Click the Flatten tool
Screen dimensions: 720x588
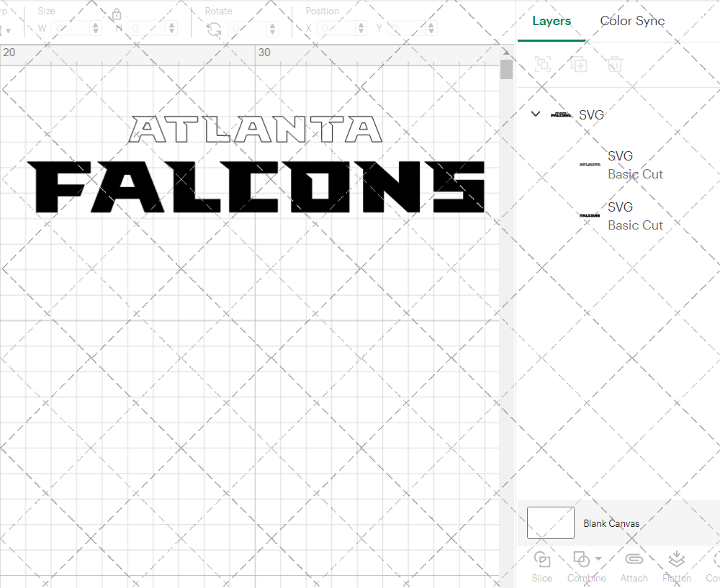coord(676,567)
